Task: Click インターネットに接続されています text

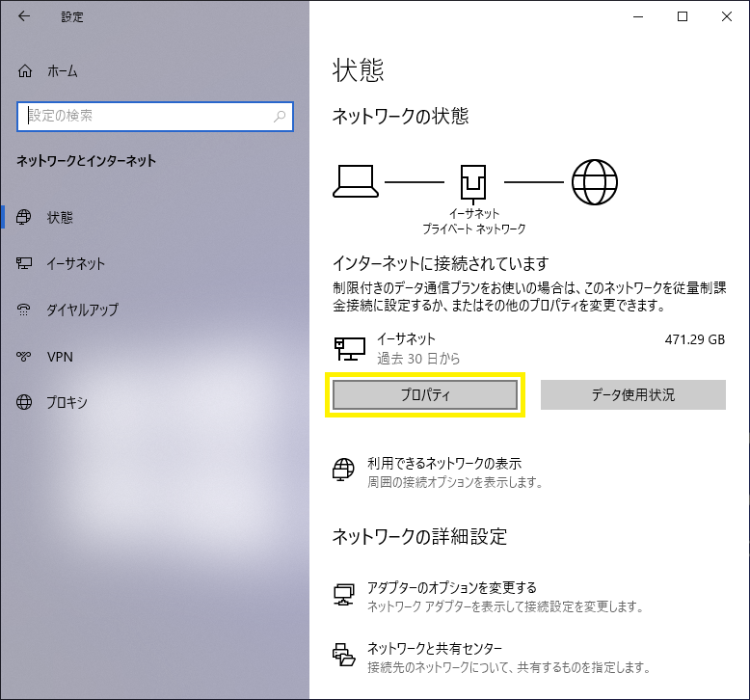Action: point(441,263)
